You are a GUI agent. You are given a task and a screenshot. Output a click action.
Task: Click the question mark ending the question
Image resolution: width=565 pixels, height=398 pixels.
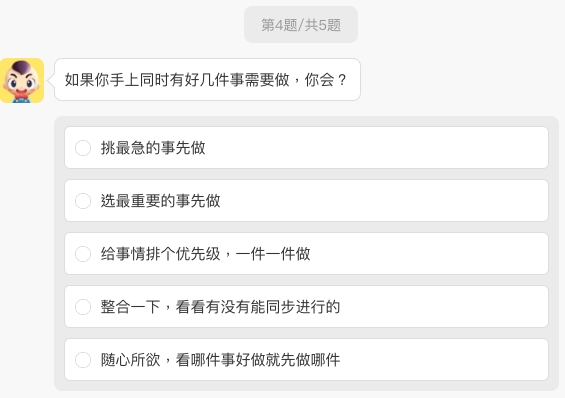(x=342, y=80)
